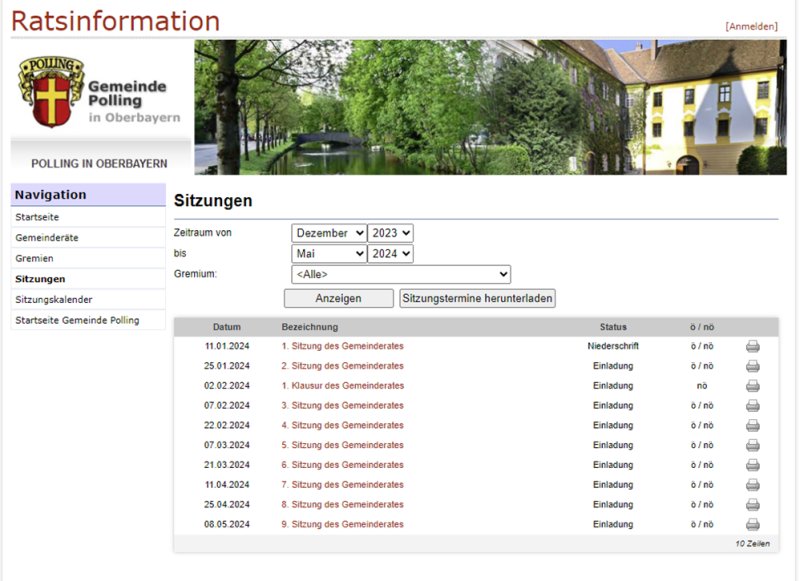
Task: Open 5. Sitzung des Gemeinderates link
Action: [342, 445]
